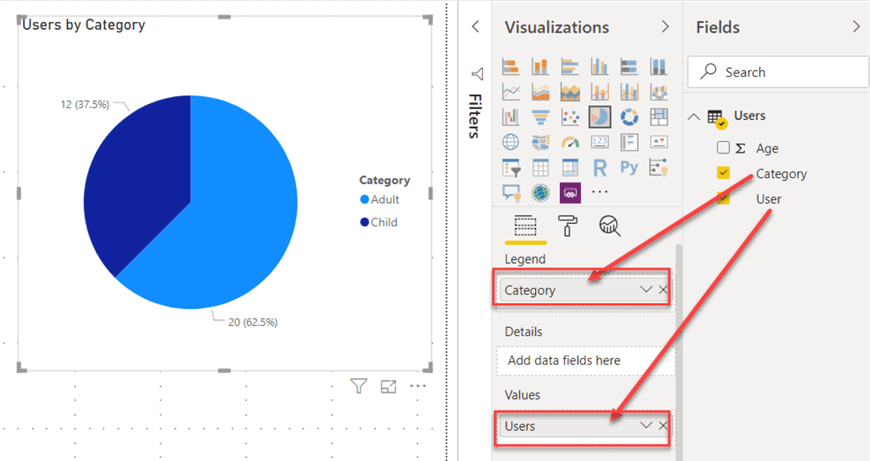Select the Key influencers visual
The width and height of the screenshot is (870, 461).
pyautogui.click(x=659, y=168)
